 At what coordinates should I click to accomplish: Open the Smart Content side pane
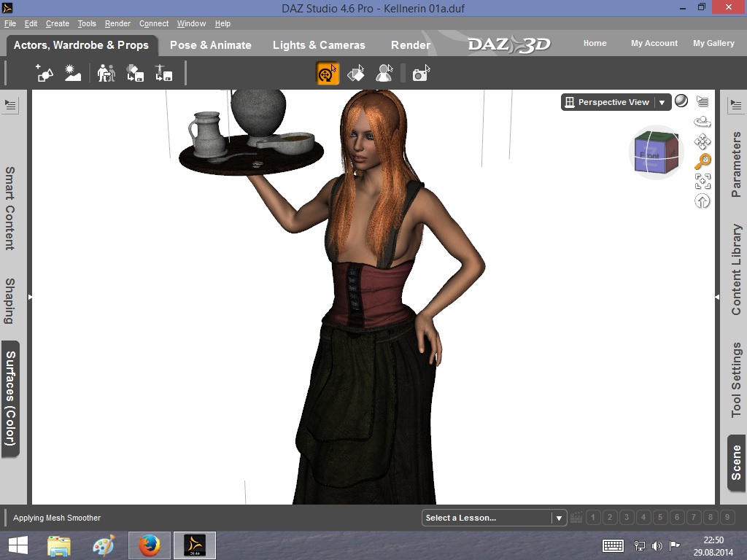pos(10,208)
